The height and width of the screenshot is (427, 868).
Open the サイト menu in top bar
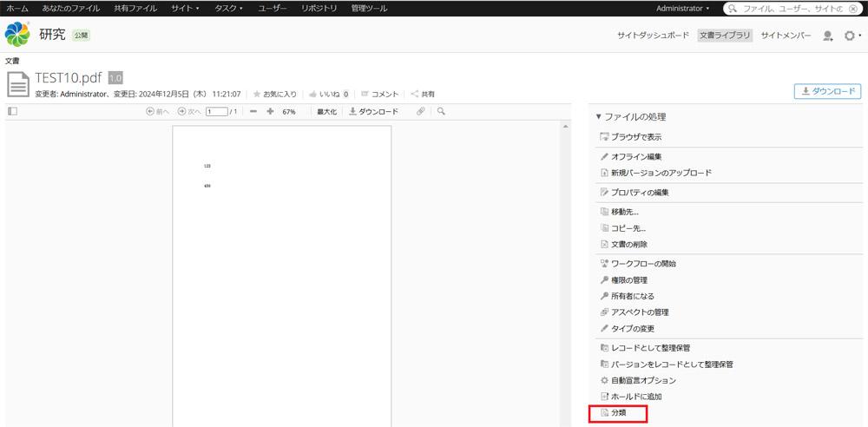184,8
